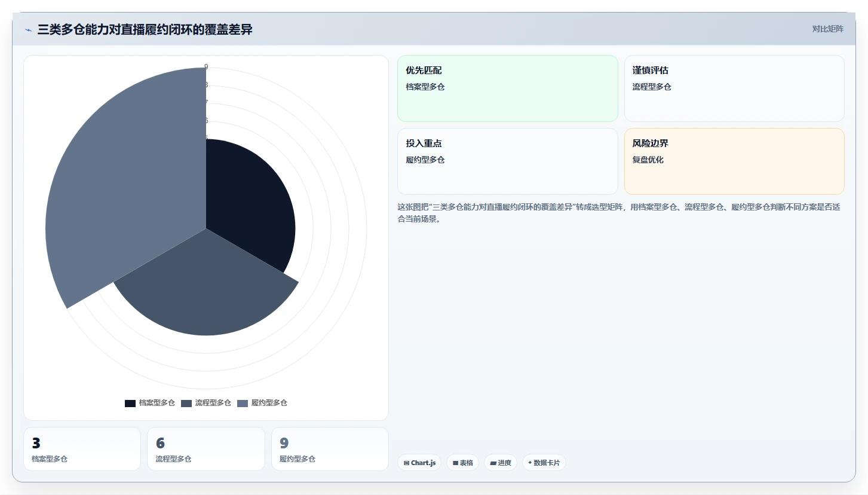Click the 对比矩阵 label in the header
The width and height of the screenshot is (868, 495).
pos(827,29)
